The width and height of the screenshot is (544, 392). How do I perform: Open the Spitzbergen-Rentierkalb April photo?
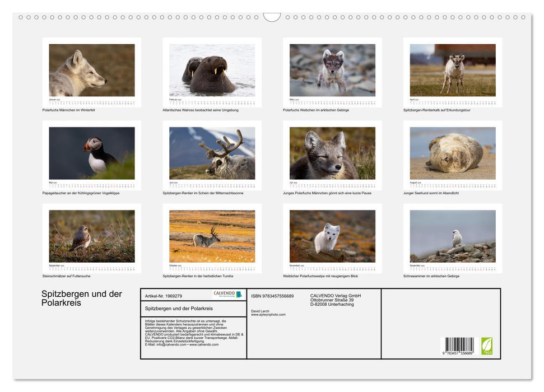[453, 71]
